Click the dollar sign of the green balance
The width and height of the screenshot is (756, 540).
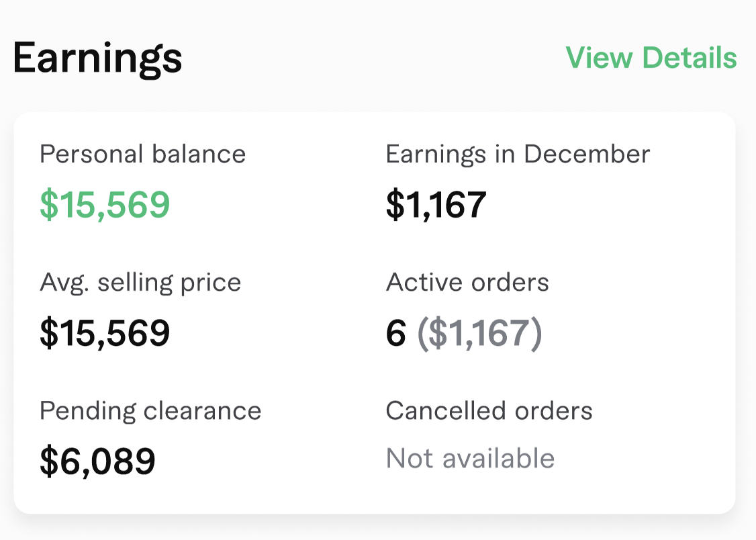pos(49,205)
